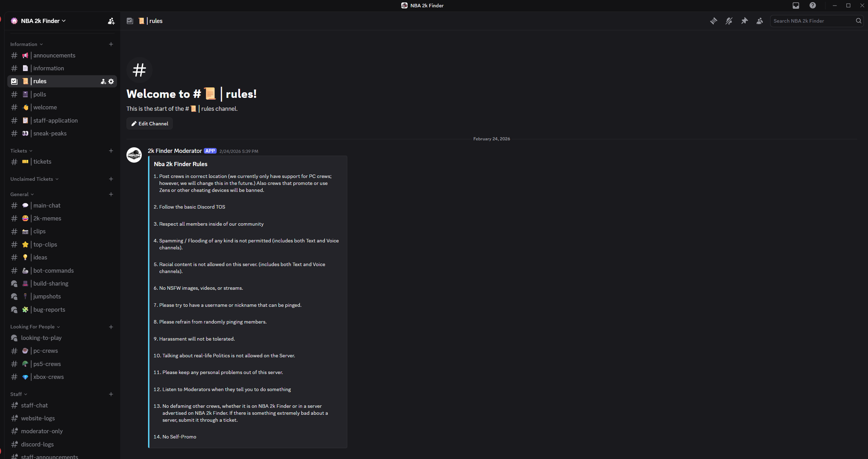The image size is (868, 459).
Task: Open the bug-reports forum channel
Action: tap(49, 309)
